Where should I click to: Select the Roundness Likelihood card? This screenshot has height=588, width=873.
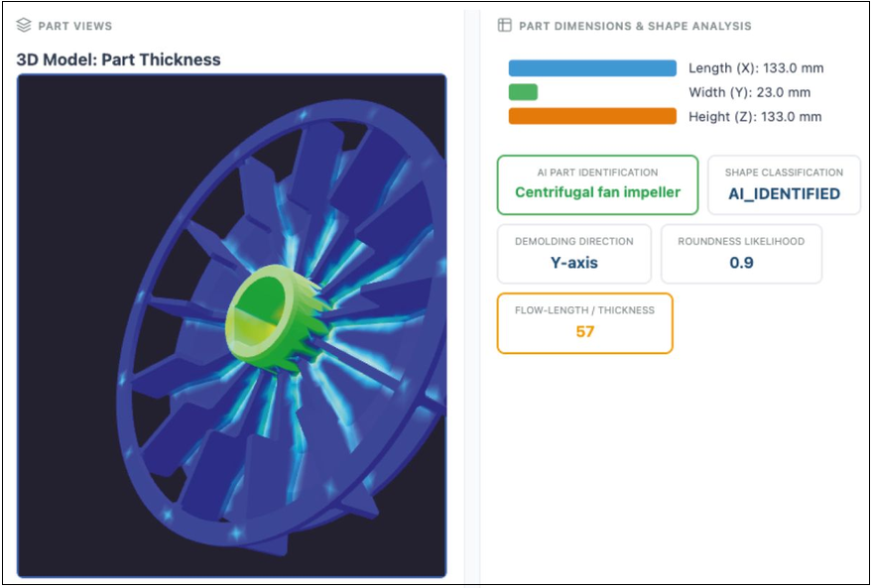point(741,254)
